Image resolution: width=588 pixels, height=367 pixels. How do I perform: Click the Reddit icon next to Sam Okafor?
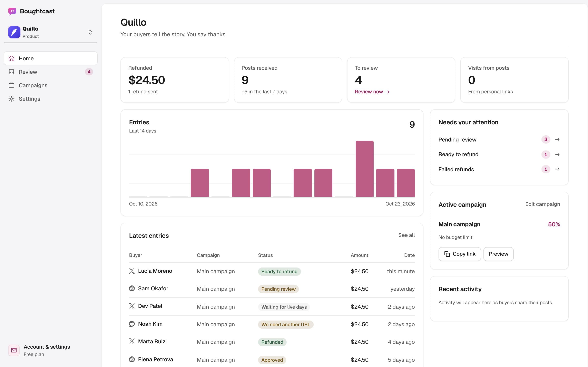point(132,288)
